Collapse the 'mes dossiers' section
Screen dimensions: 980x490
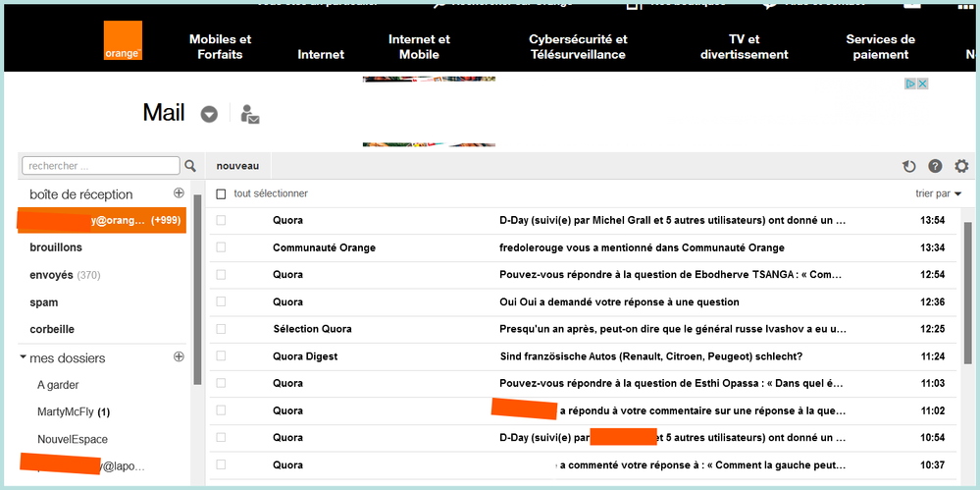[24, 357]
